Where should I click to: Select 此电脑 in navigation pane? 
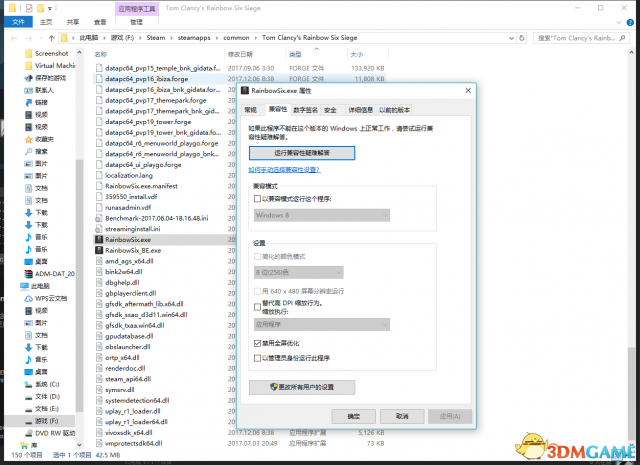(x=35, y=286)
